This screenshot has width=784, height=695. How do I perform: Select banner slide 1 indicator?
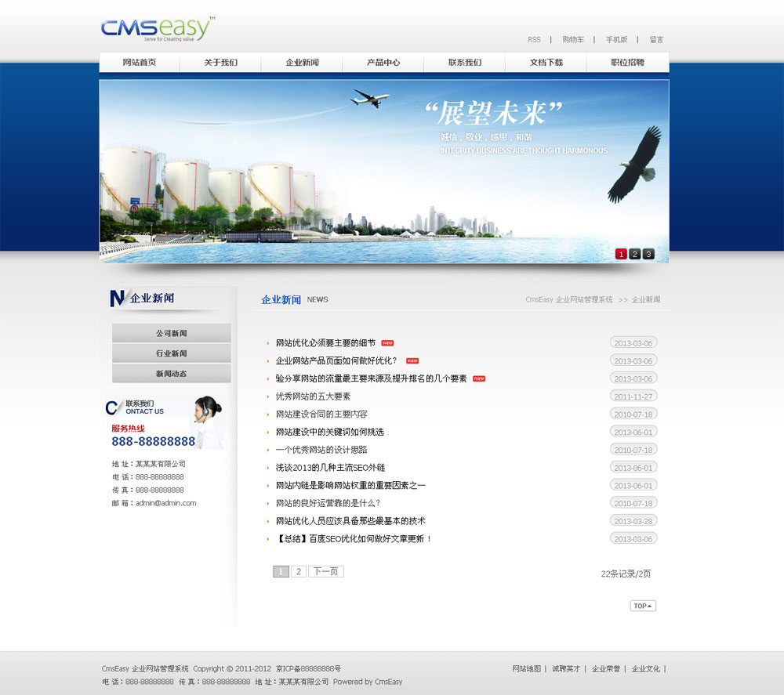coord(621,254)
